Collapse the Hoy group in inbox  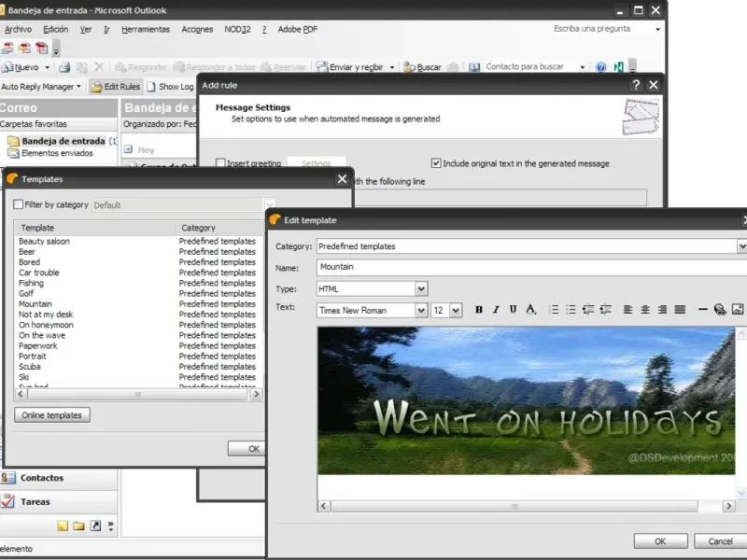click(128, 149)
